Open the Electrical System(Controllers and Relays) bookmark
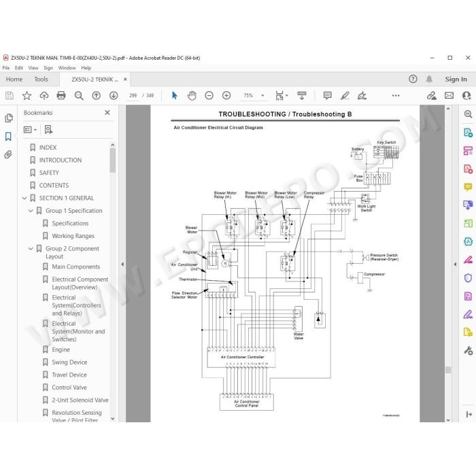Viewport: 476px width, 476px height. point(76,305)
